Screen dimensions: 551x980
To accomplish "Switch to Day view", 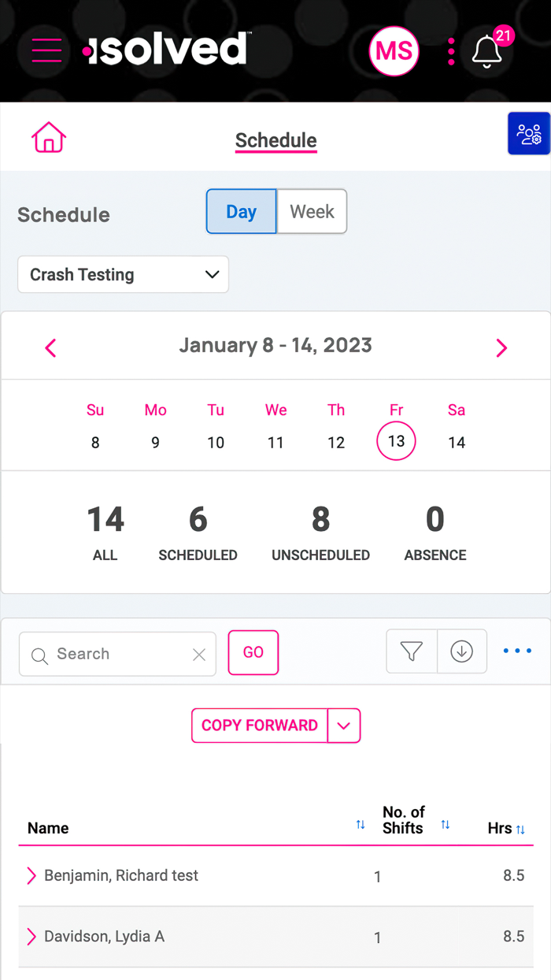I will coord(242,211).
